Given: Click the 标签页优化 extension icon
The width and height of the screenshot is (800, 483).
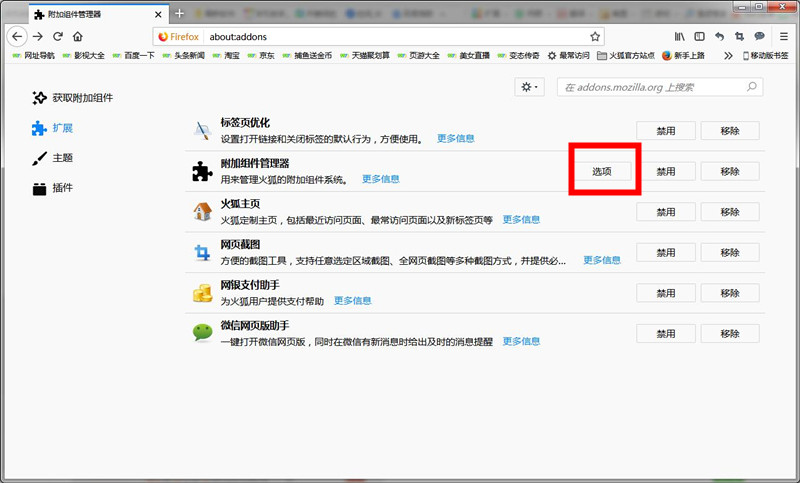Looking at the screenshot, I should click(x=203, y=131).
